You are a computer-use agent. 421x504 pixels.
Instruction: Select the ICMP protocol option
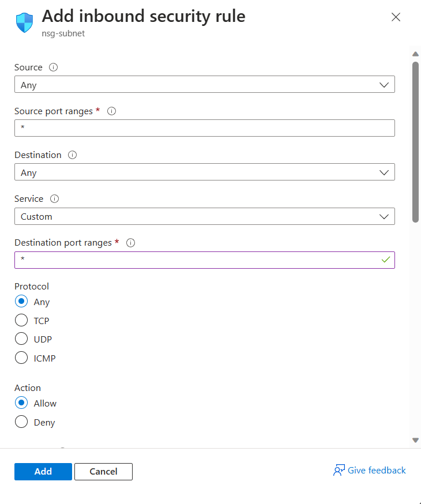[21, 358]
